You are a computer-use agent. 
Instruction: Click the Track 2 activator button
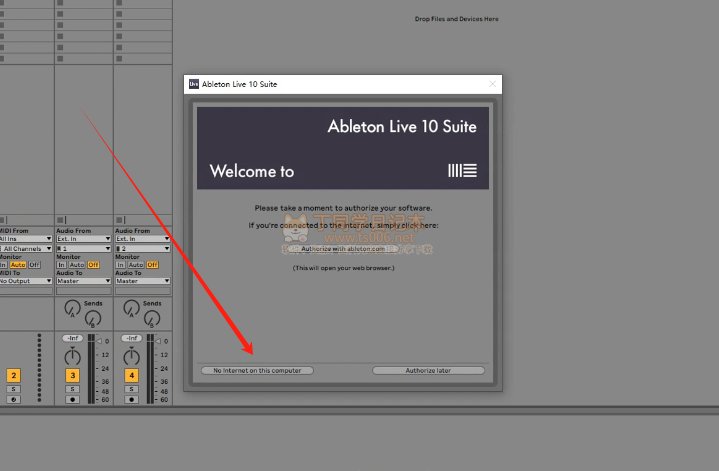point(13,375)
